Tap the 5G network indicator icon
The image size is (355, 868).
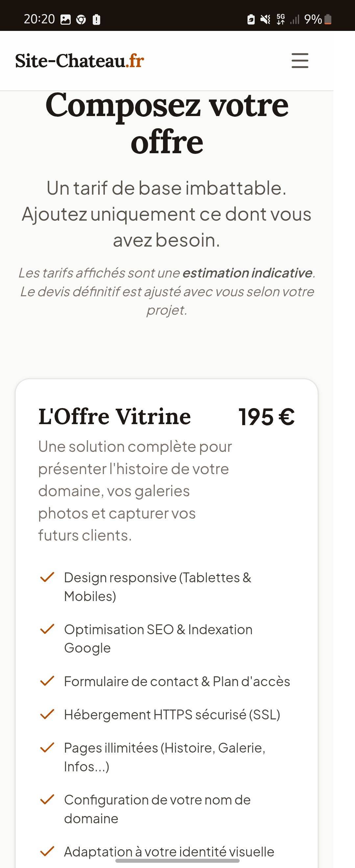click(281, 19)
